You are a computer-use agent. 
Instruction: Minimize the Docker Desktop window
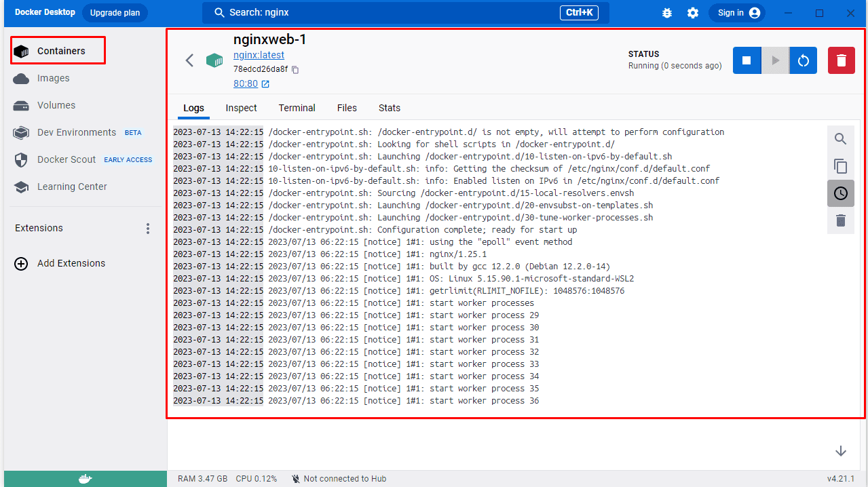click(x=789, y=13)
